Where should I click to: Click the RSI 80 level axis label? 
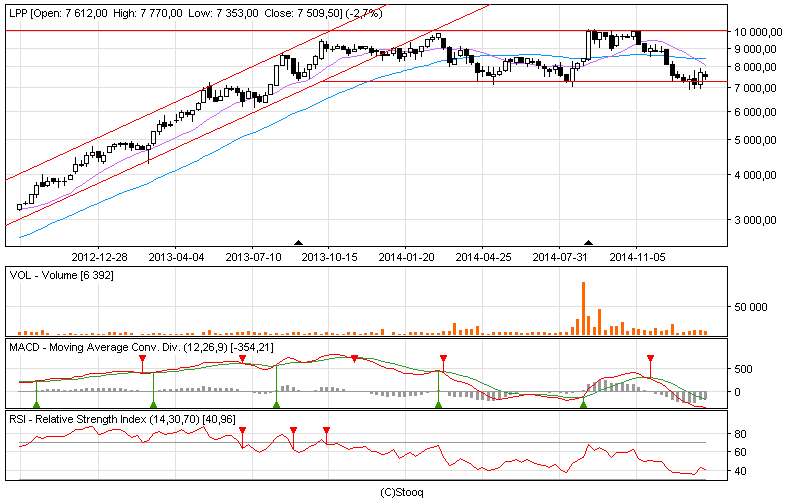pyautogui.click(x=740, y=434)
